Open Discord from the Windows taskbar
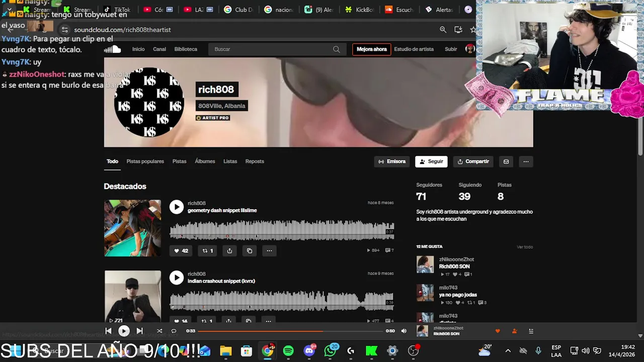 (x=309, y=351)
